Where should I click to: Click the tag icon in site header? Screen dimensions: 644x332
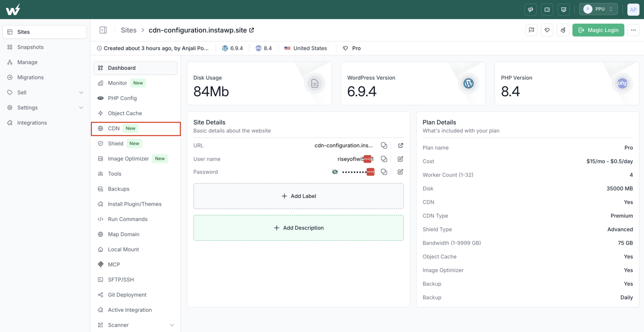click(547, 30)
